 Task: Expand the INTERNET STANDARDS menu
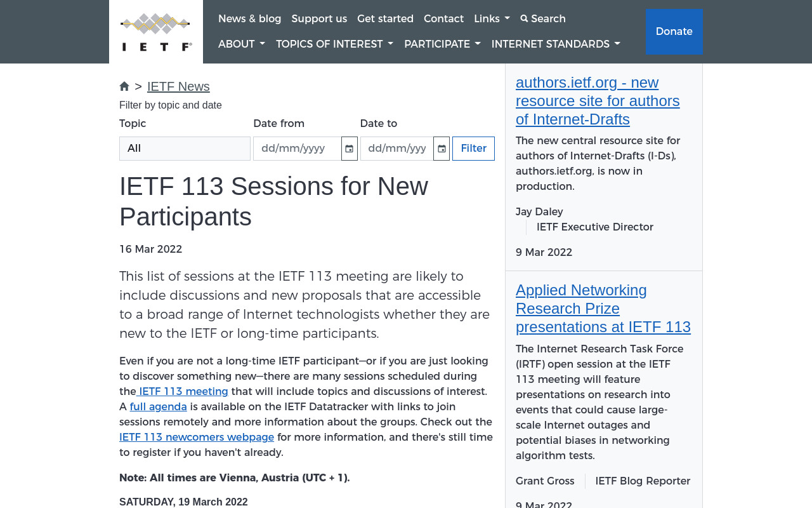(556, 44)
